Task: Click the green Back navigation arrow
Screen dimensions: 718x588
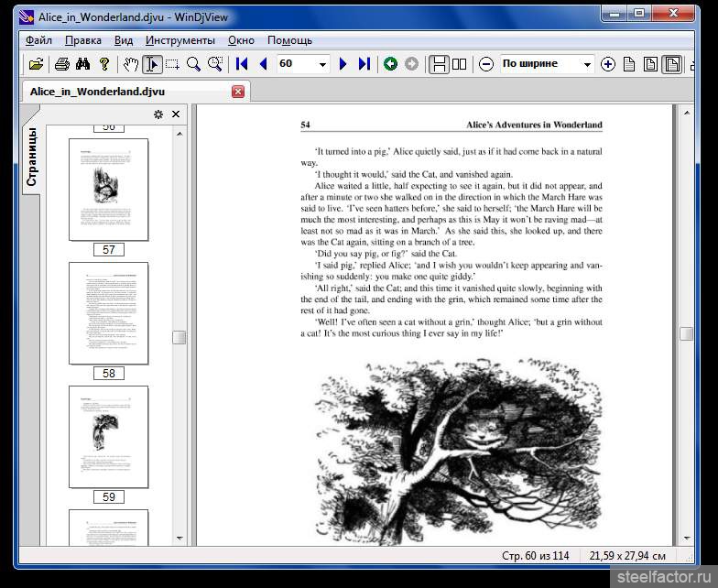Action: tap(390, 64)
